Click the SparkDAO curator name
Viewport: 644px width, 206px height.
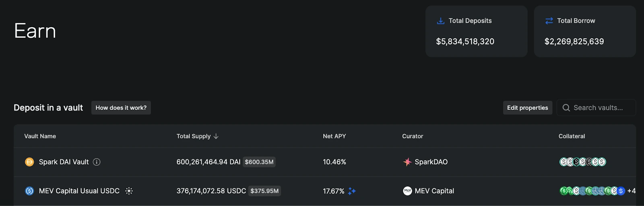(x=431, y=162)
